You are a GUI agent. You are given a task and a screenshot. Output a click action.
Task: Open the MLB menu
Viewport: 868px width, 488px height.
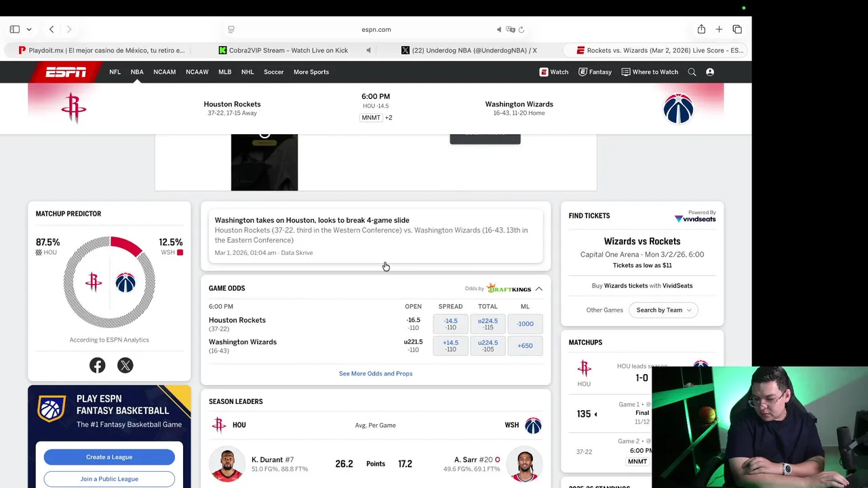[x=224, y=72]
